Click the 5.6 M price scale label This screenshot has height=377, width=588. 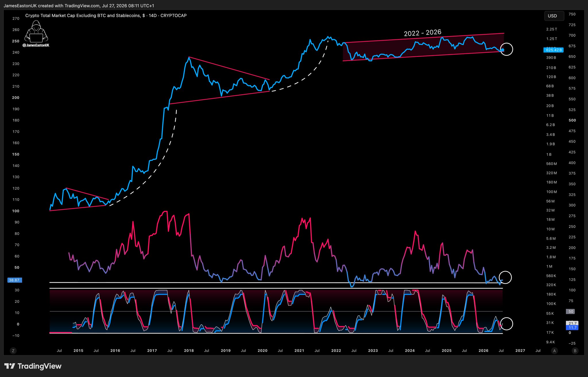click(551, 238)
